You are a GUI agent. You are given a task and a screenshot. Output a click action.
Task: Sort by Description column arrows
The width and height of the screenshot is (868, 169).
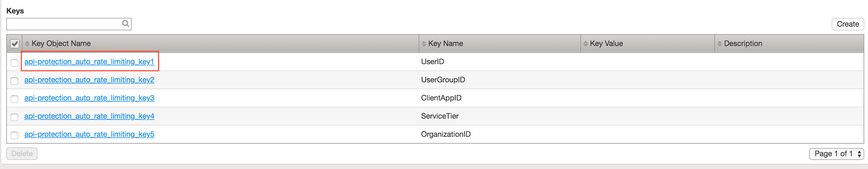pyautogui.click(x=720, y=44)
